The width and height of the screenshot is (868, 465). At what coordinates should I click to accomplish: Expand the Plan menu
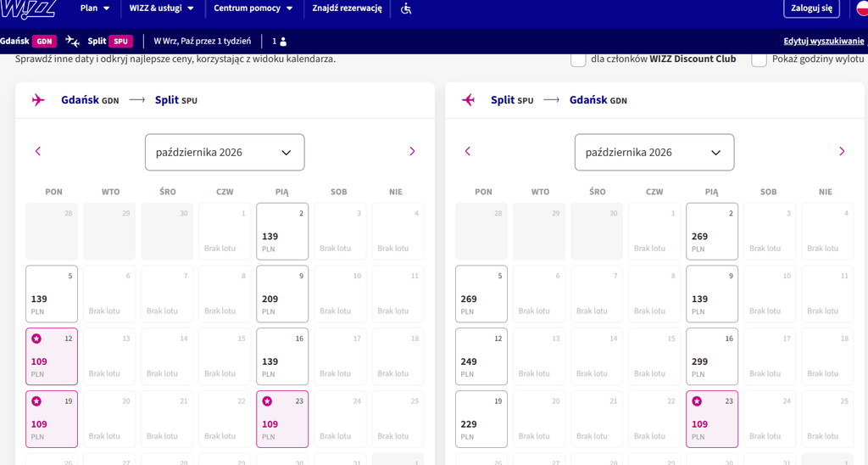pos(95,8)
